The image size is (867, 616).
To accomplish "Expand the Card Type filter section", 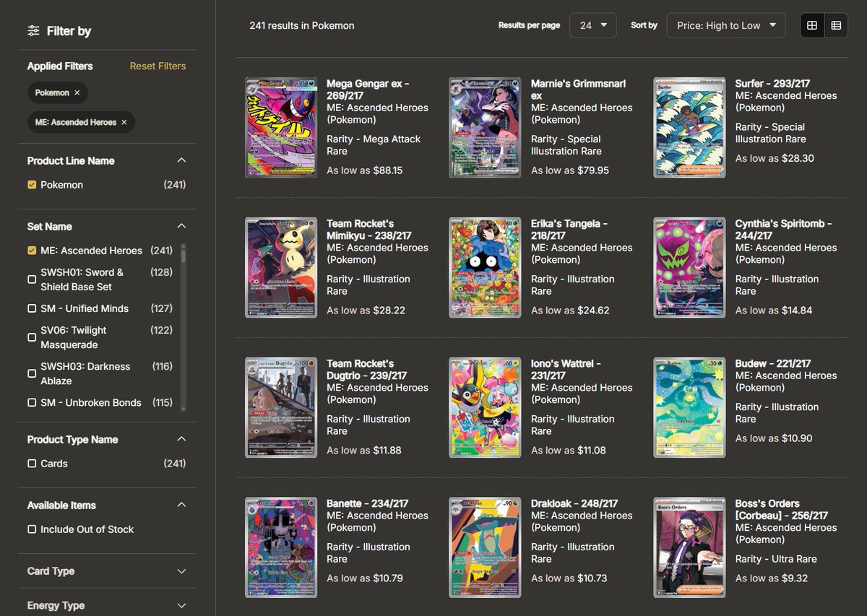I will click(181, 571).
